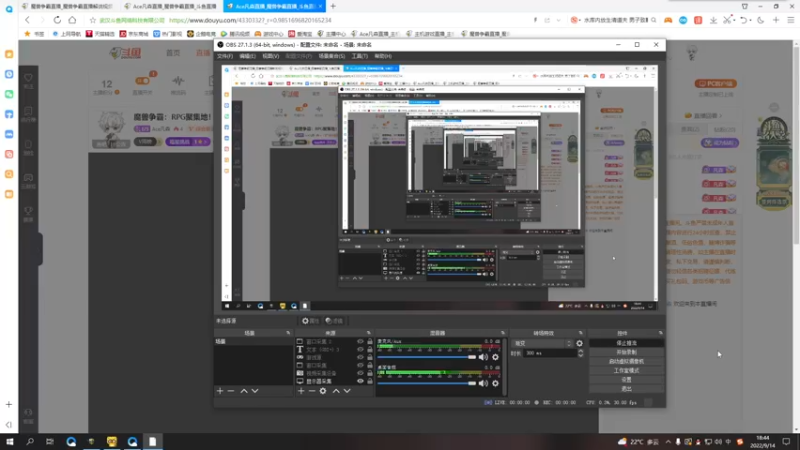Open source Properties button above panels
The image size is (800, 450).
[x=310, y=321]
